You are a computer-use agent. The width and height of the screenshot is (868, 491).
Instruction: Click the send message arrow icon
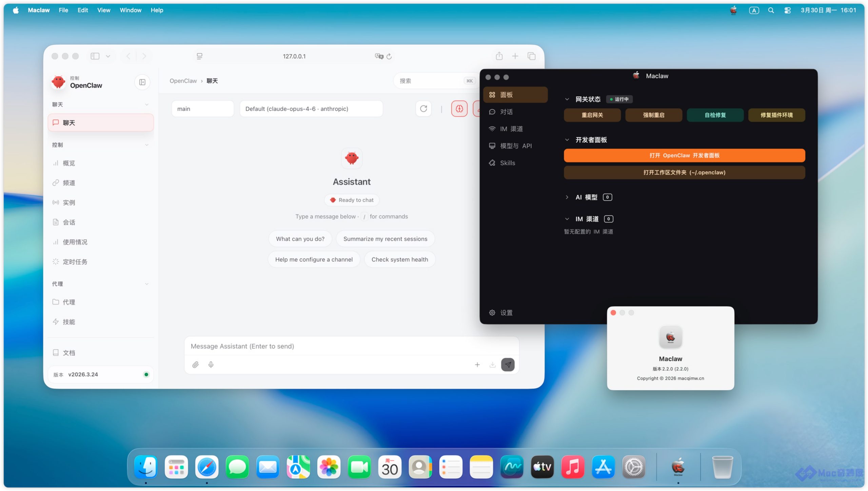coord(508,365)
